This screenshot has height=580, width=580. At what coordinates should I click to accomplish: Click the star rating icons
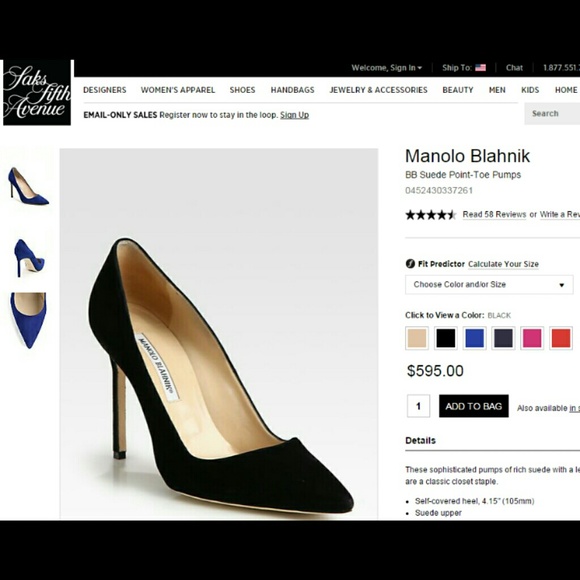tap(431, 215)
